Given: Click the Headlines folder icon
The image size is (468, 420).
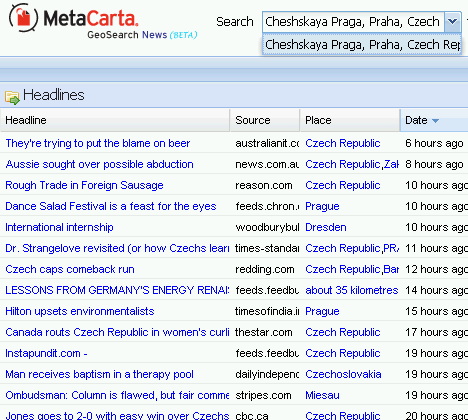Looking at the screenshot, I should (x=12, y=97).
